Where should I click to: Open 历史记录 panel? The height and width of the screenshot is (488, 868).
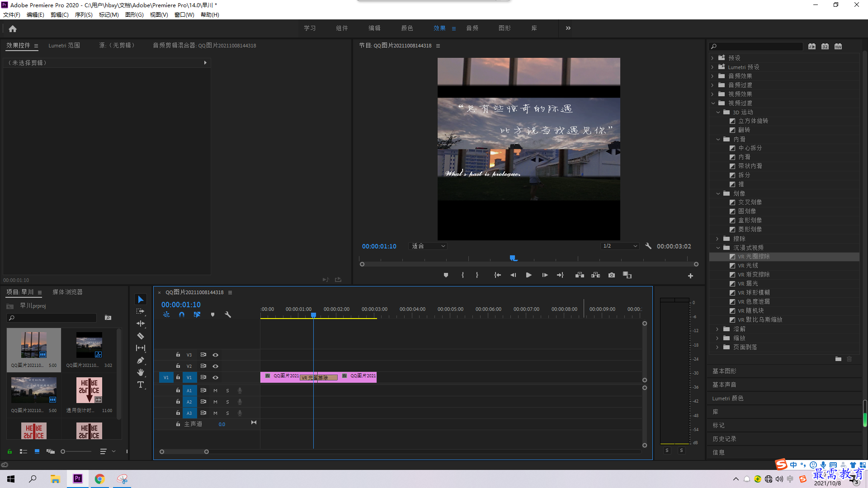(x=724, y=439)
